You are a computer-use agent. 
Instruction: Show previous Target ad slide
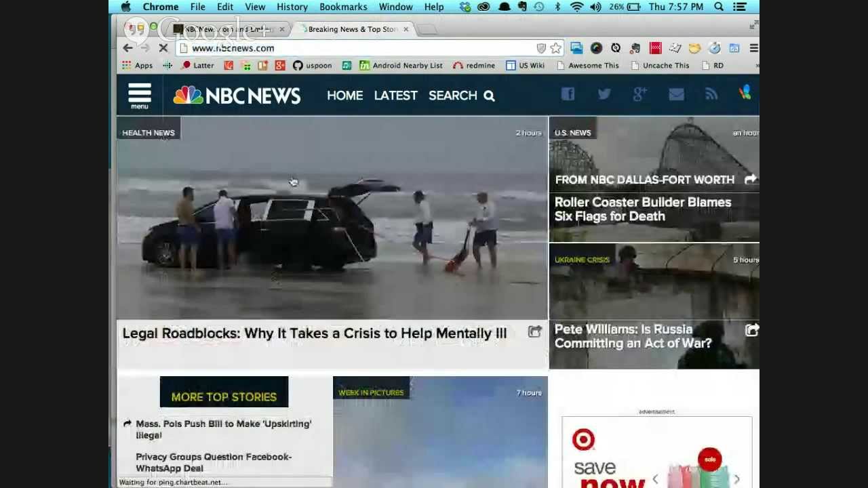tap(654, 479)
